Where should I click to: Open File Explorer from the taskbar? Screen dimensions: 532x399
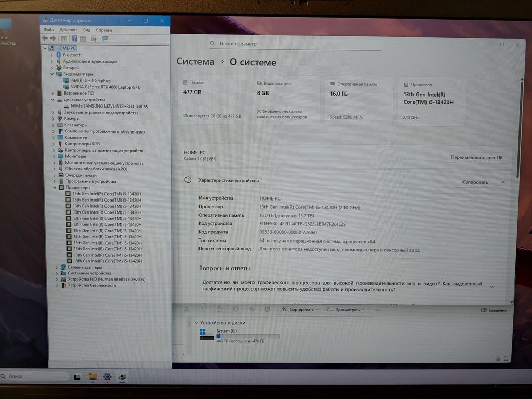coord(92,377)
